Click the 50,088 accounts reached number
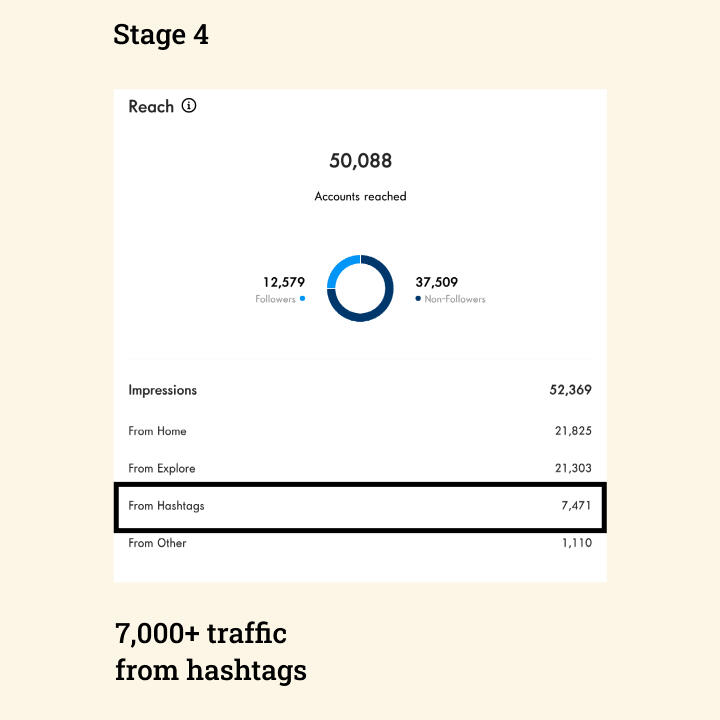The width and height of the screenshot is (720, 720). [360, 161]
